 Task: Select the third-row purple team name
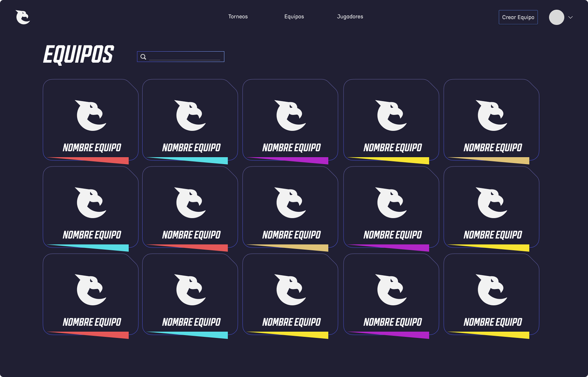[x=392, y=322]
